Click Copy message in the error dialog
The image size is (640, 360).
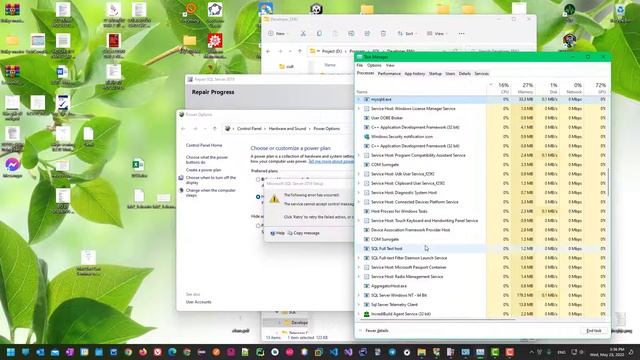[303, 233]
